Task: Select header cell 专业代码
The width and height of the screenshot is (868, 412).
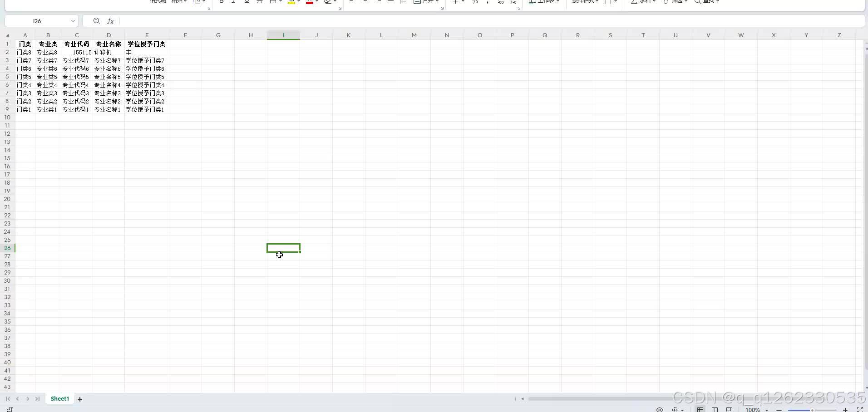Action: click(77, 44)
